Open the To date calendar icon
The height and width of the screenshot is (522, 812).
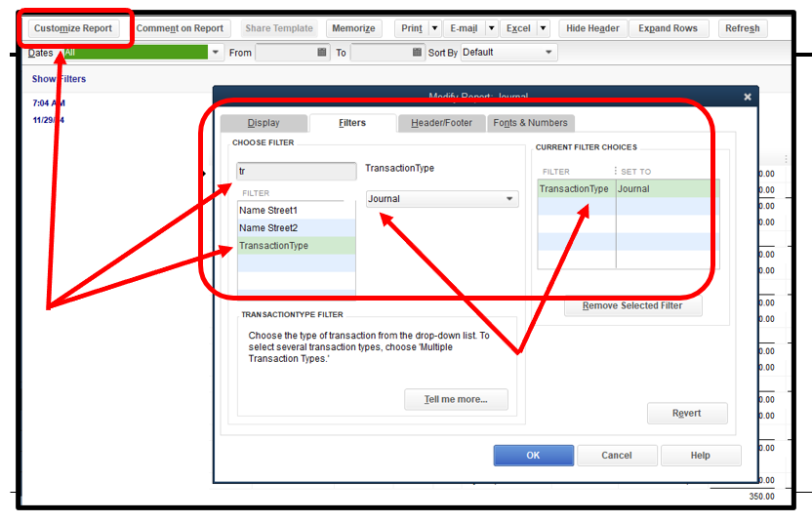click(418, 53)
